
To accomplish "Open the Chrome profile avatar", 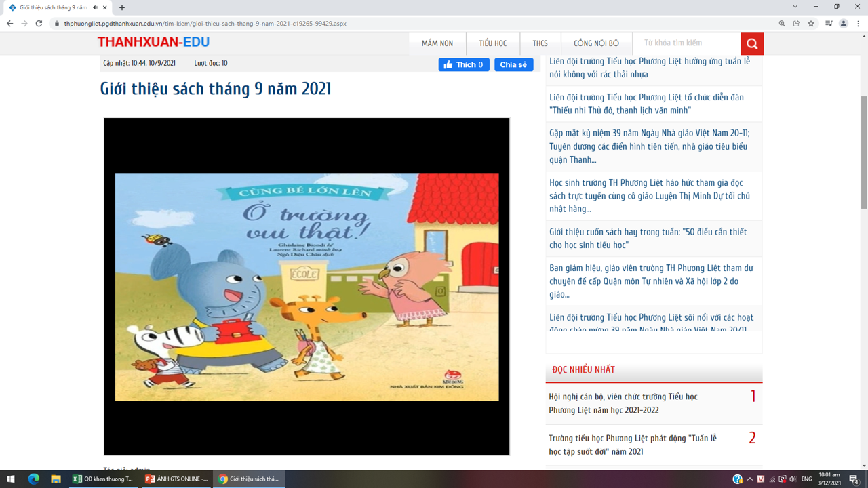I will point(844,24).
